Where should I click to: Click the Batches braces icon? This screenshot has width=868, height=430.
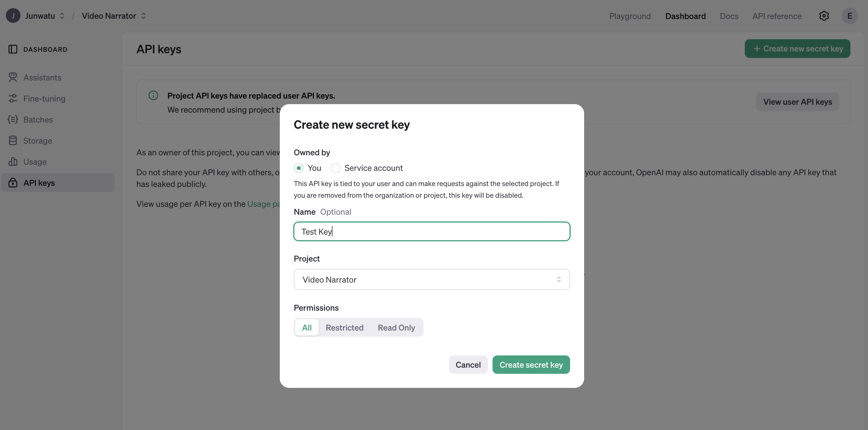pyautogui.click(x=13, y=120)
